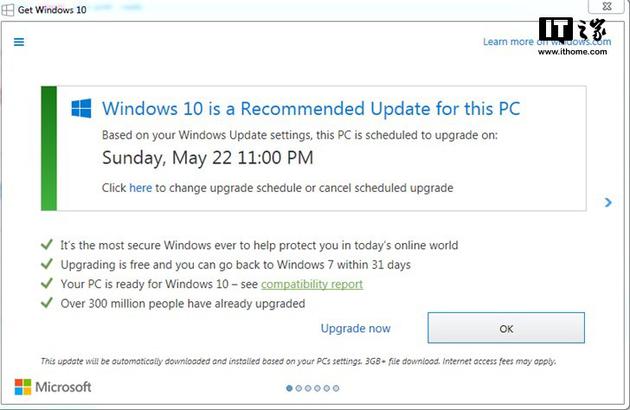Open the compatibility report link

[312, 284]
